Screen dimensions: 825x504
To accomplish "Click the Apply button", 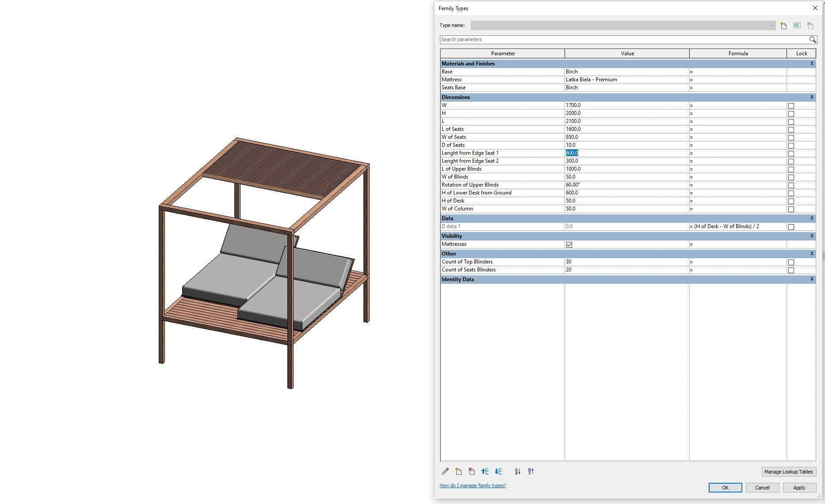I will pos(799,488).
